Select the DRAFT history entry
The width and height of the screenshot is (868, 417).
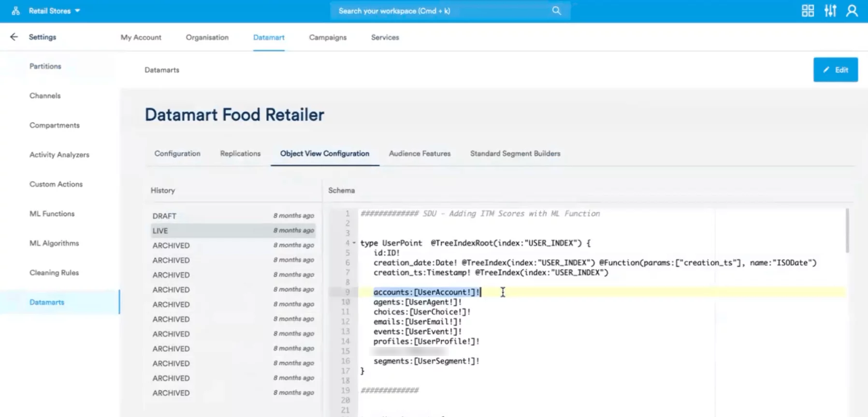tap(233, 216)
